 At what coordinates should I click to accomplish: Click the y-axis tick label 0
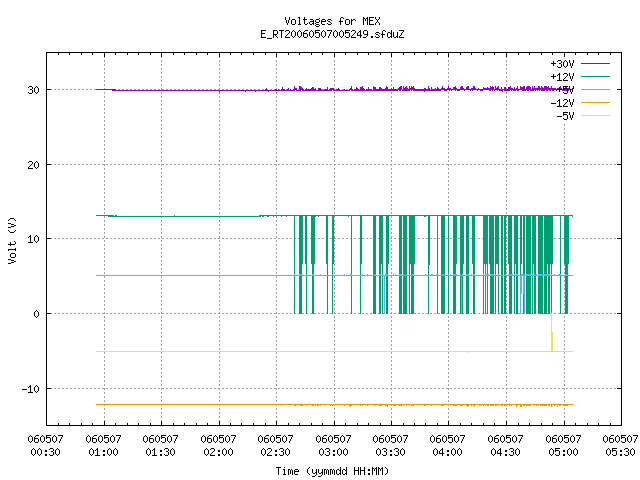[37, 314]
